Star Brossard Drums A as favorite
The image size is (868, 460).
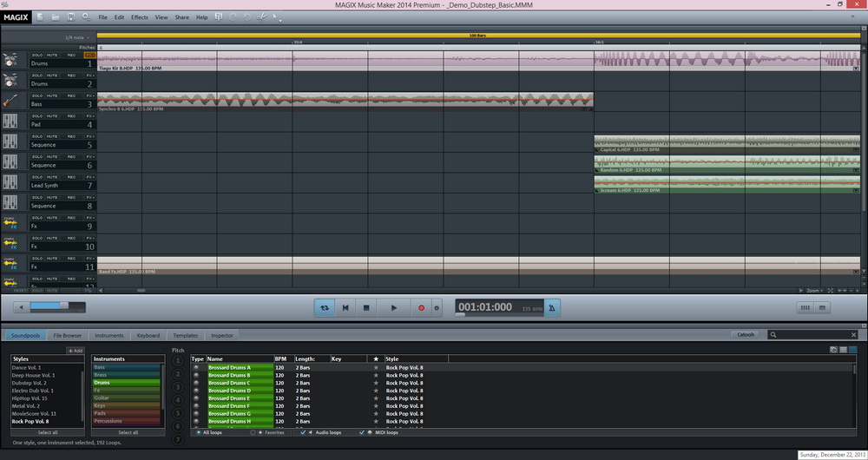click(x=376, y=367)
